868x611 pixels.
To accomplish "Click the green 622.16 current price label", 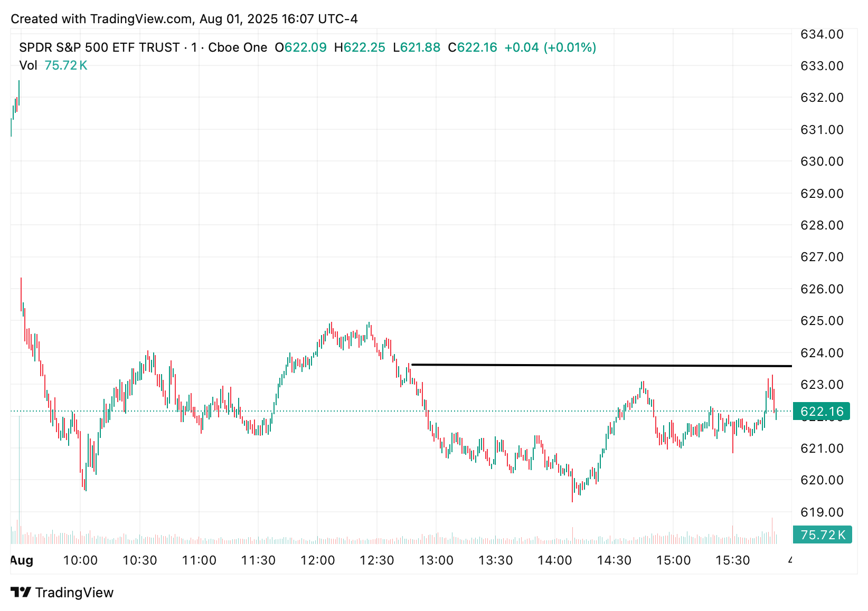I will tap(822, 412).
